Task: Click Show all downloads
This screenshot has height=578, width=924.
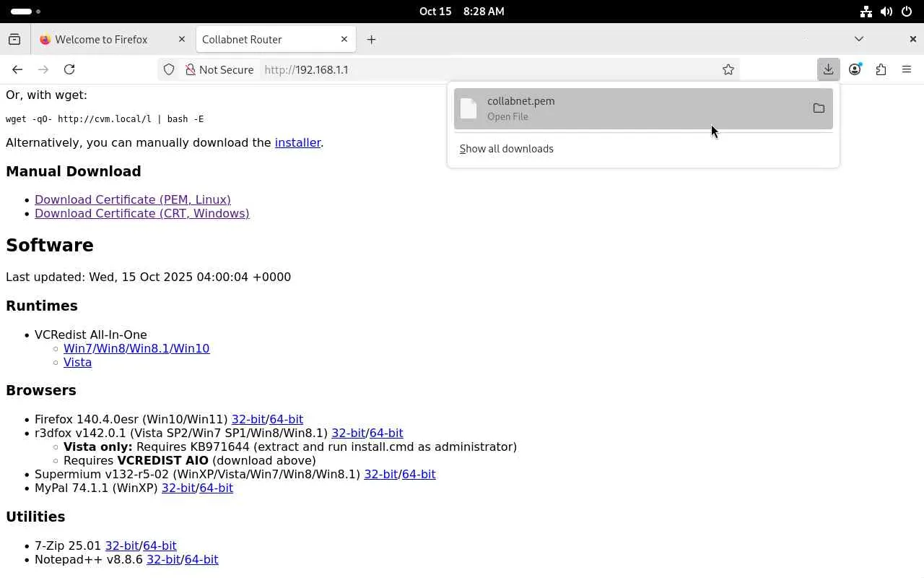Action: click(x=507, y=149)
